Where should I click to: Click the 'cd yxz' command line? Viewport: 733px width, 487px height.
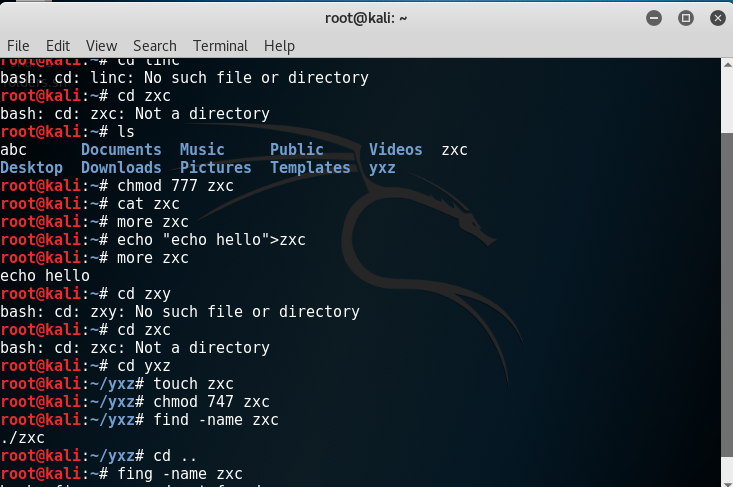click(x=86, y=365)
